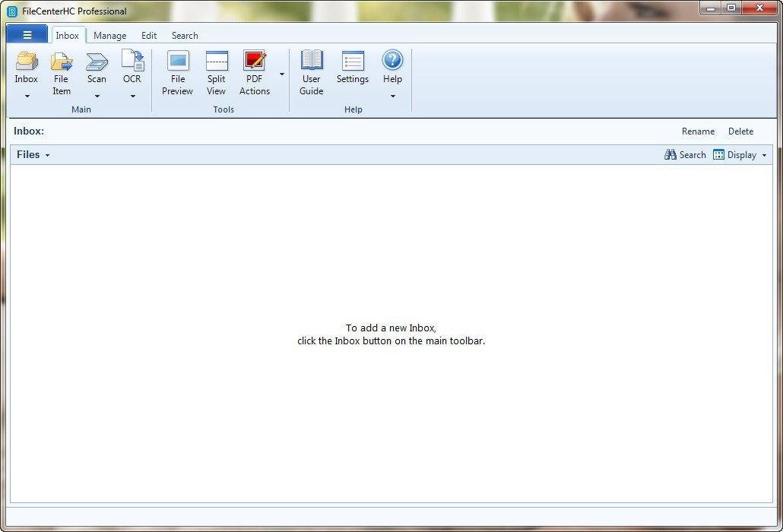Run the OCR tool icon

[x=133, y=60]
